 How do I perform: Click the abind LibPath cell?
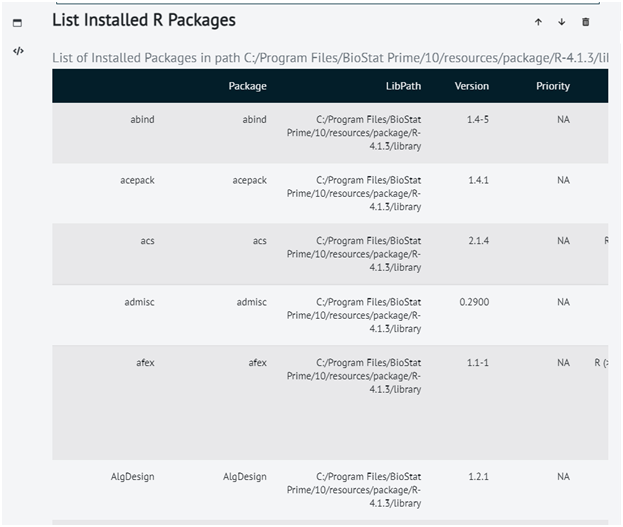pyautogui.click(x=354, y=133)
